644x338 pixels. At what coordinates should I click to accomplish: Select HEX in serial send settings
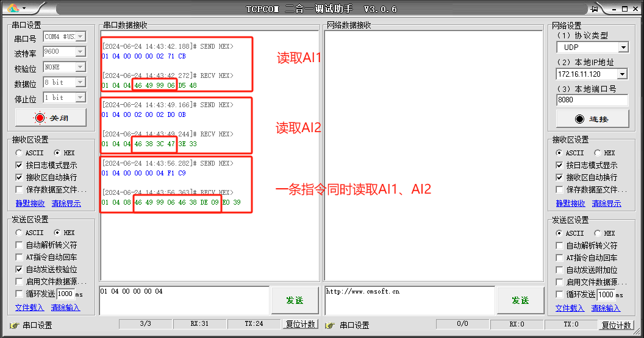pos(65,233)
